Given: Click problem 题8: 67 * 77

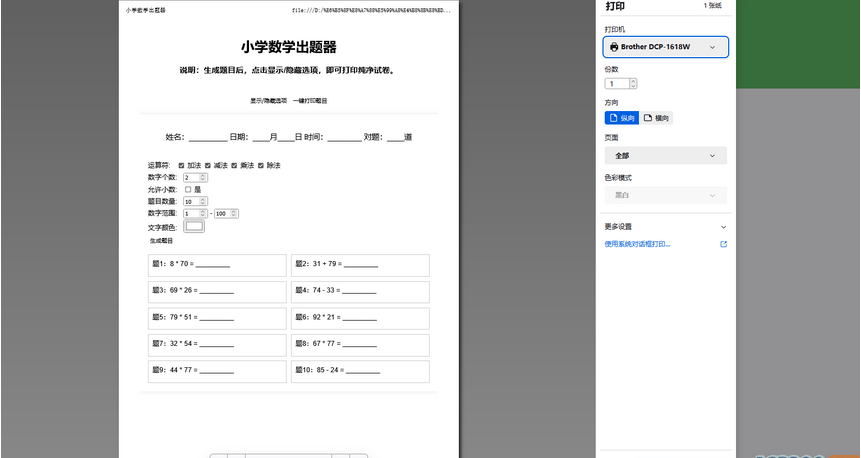Looking at the screenshot, I should 360,345.
